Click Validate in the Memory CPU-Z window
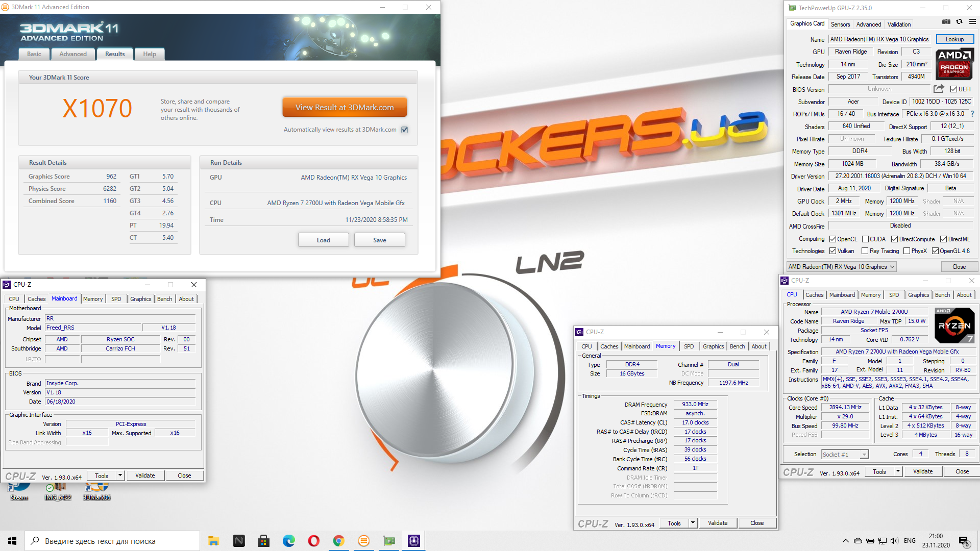This screenshot has width=980, height=551. (x=718, y=523)
